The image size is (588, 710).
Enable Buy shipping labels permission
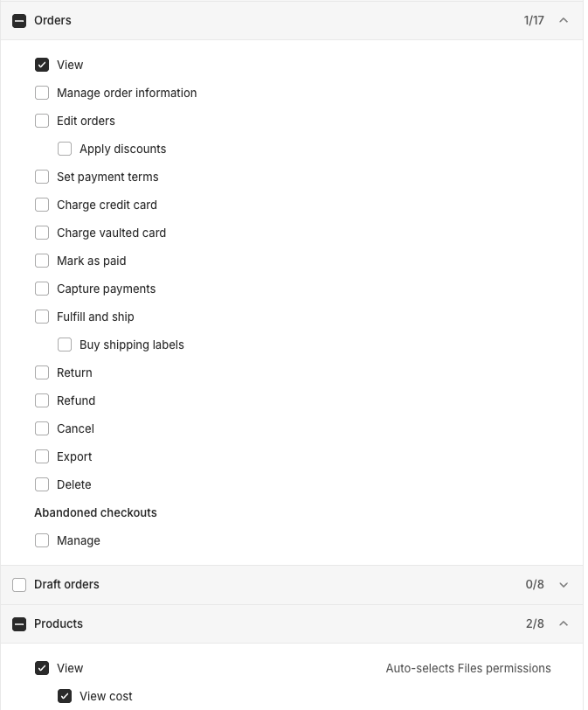[65, 345]
